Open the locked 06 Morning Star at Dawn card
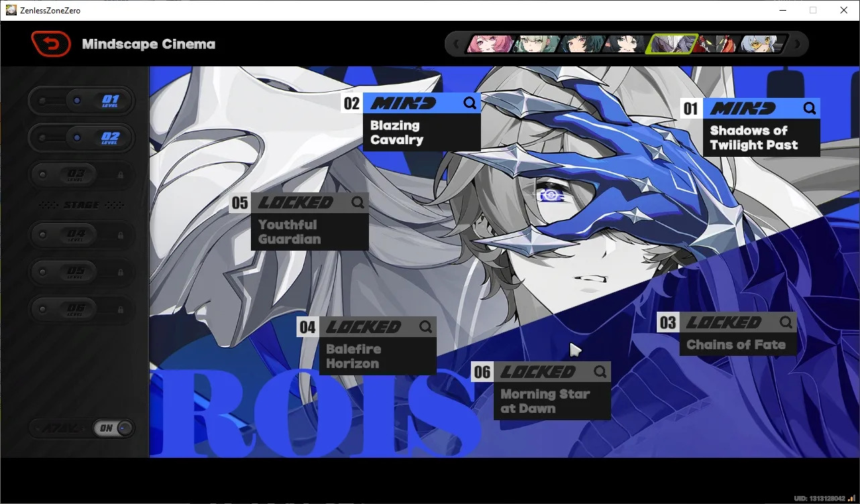 (541, 391)
